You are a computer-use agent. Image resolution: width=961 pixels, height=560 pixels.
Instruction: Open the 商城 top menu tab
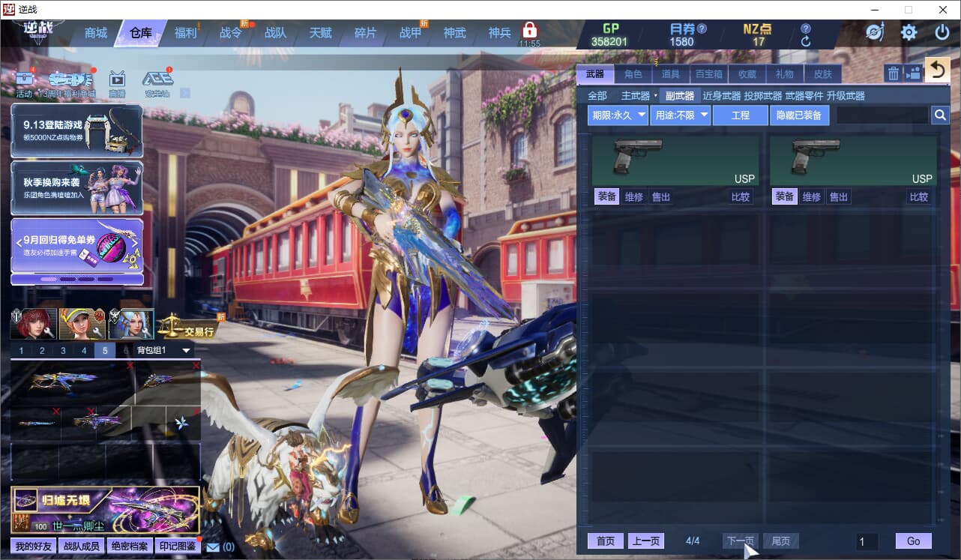click(x=96, y=33)
